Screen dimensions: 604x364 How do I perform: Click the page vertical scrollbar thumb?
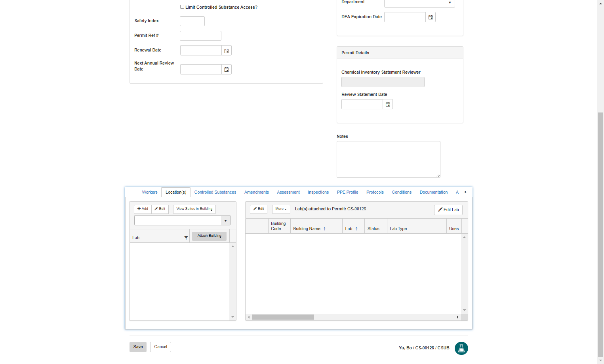601,235
